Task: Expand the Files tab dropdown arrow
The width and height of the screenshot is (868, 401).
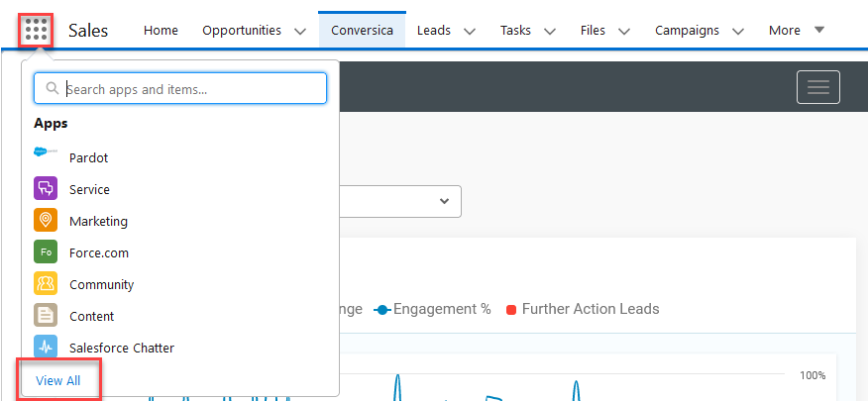Action: [x=624, y=31]
